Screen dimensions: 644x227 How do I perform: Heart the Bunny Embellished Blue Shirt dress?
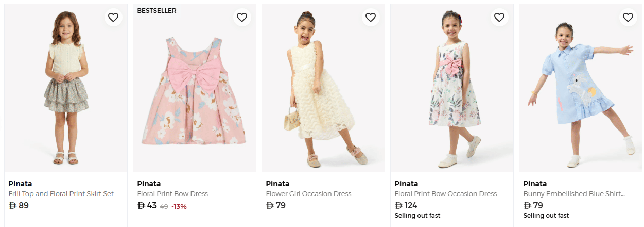(628, 18)
